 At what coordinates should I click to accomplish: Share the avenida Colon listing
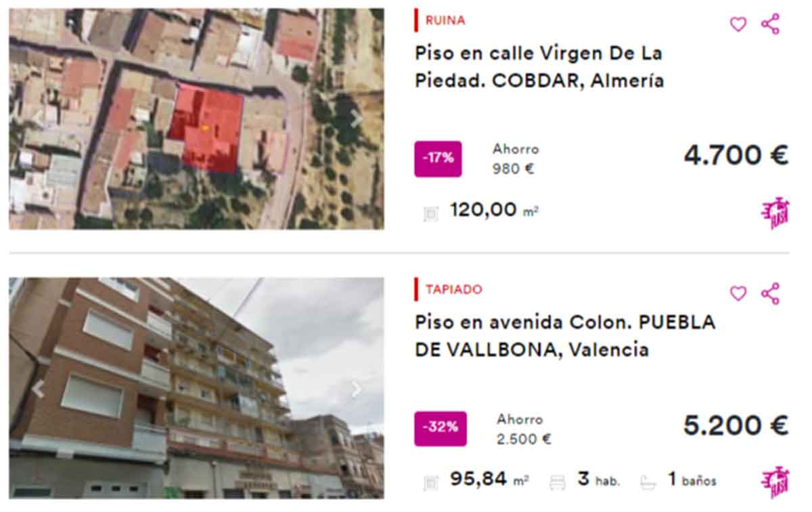tap(770, 293)
